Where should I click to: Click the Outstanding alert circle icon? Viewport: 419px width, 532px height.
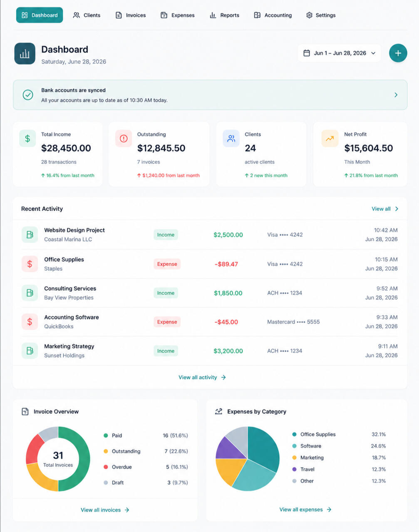(x=124, y=139)
